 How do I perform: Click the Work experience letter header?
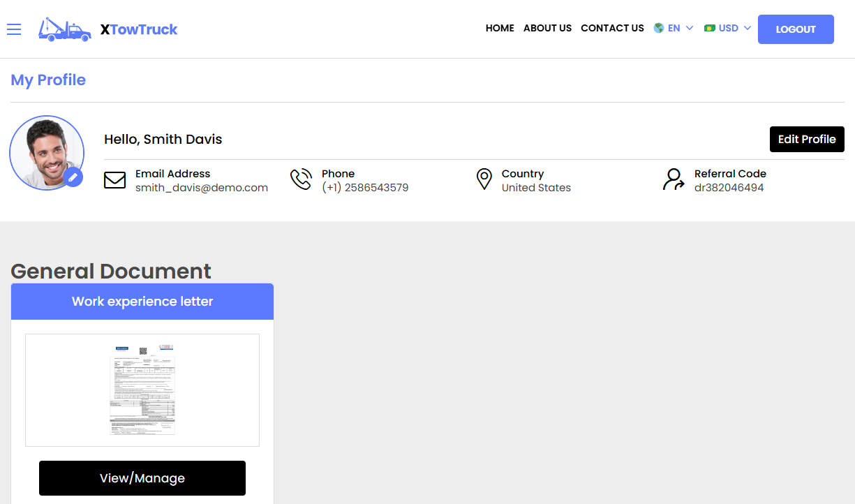point(142,301)
